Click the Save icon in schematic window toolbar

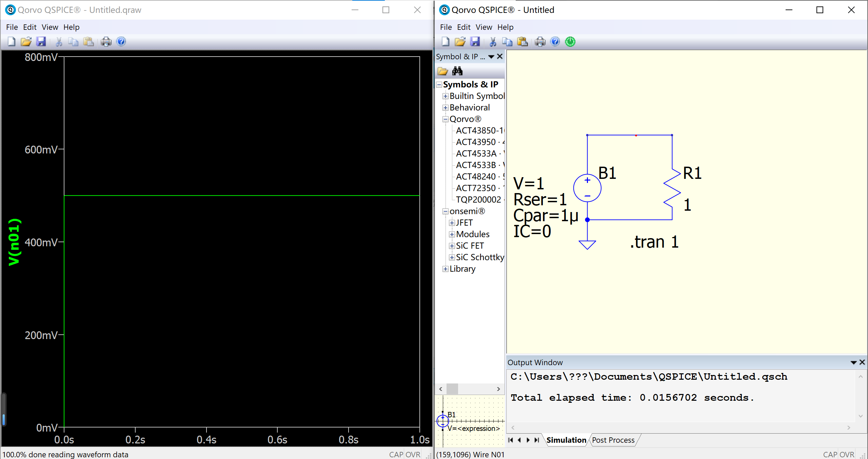475,42
